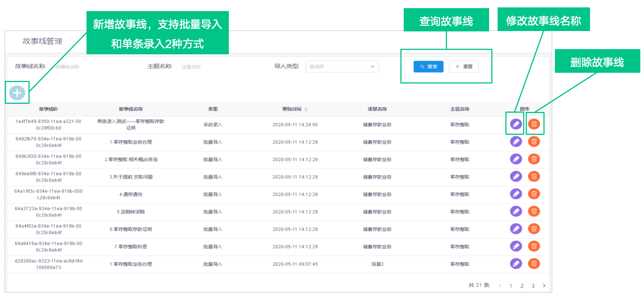This screenshot has height=300, width=644.
Task: Delete the 4.通存通兑 storyline
Action: pyautogui.click(x=534, y=194)
